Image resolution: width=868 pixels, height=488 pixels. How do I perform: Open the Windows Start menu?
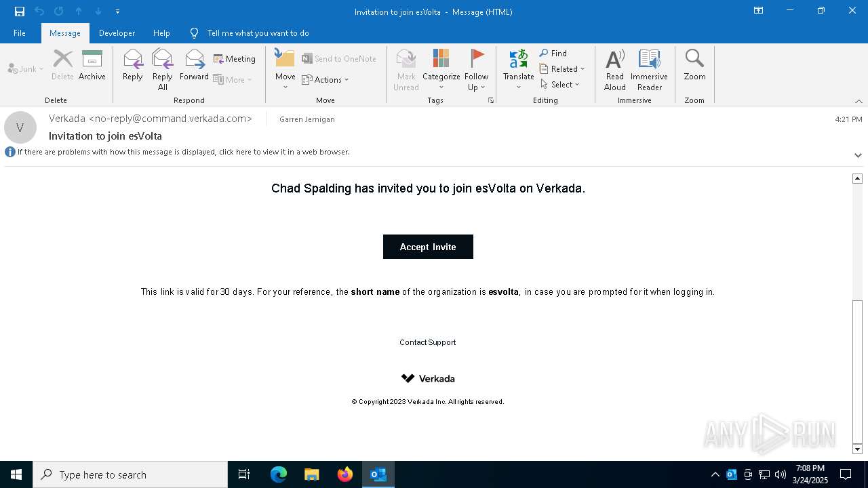pyautogui.click(x=16, y=474)
